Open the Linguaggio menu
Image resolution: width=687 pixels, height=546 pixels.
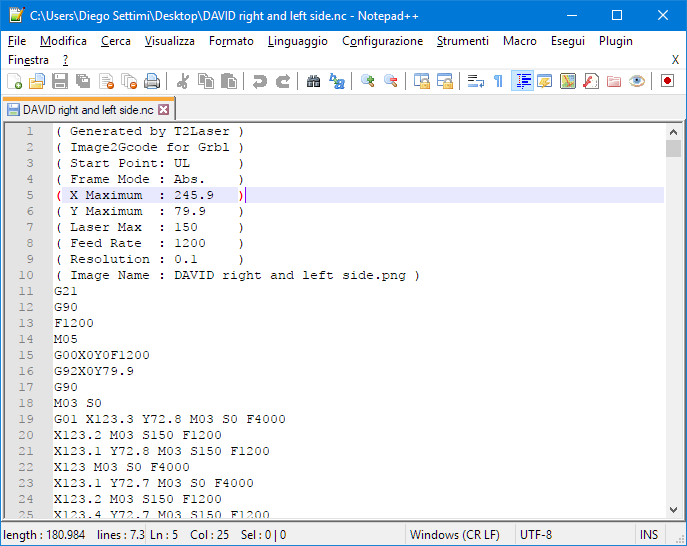pyautogui.click(x=297, y=41)
